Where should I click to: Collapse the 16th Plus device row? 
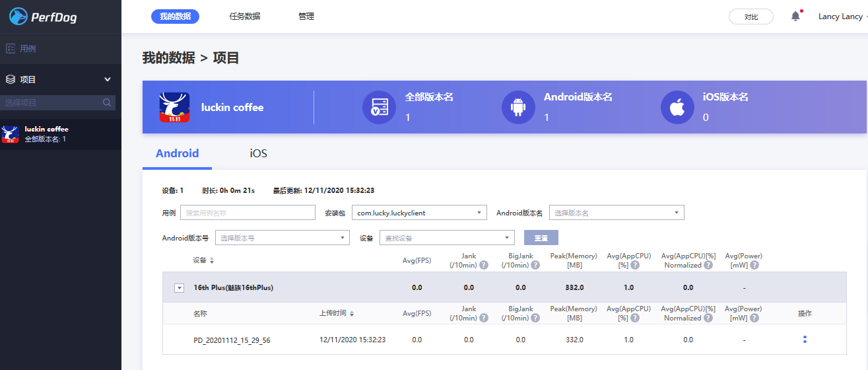[179, 288]
